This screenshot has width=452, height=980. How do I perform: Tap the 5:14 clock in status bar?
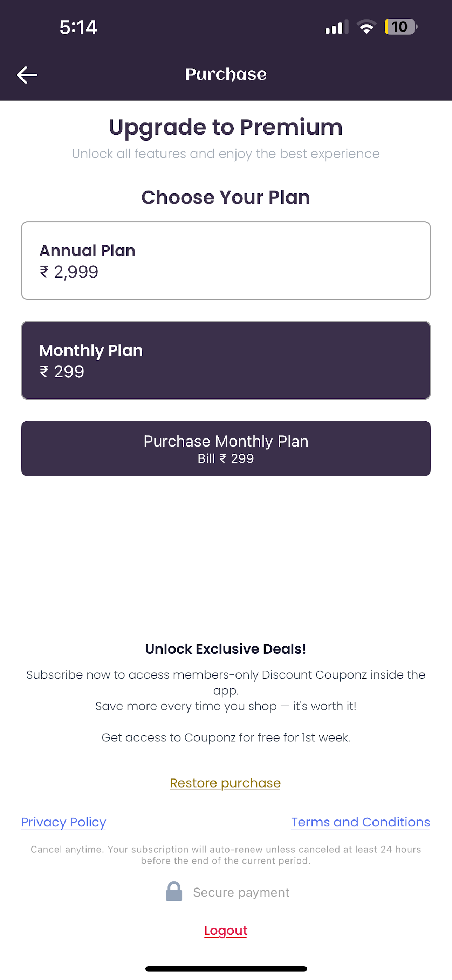[x=78, y=27]
